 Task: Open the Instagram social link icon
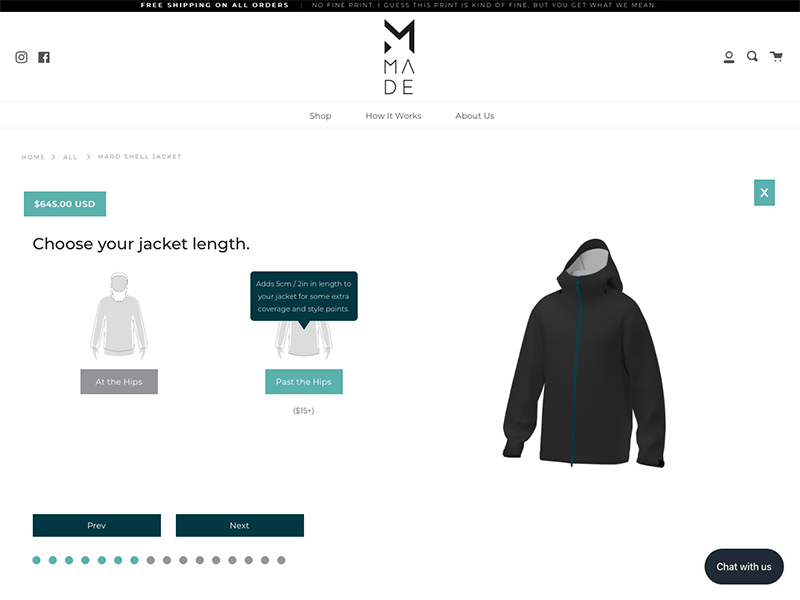point(21,57)
